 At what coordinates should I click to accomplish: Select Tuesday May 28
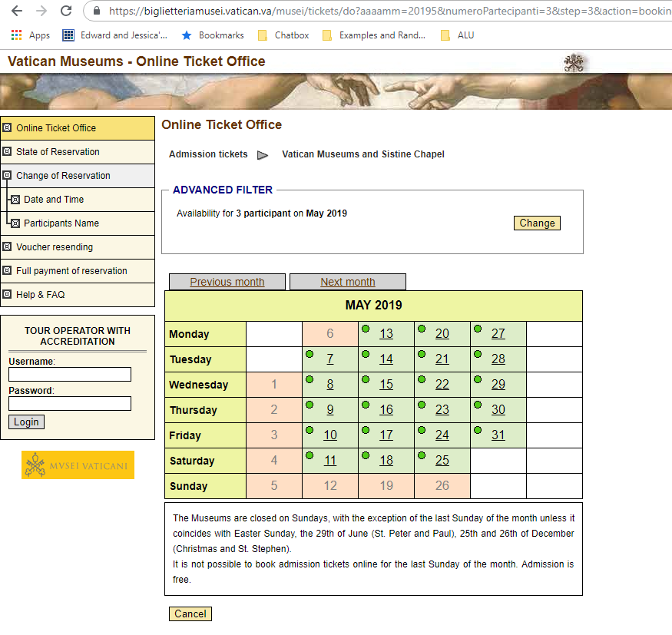(498, 359)
